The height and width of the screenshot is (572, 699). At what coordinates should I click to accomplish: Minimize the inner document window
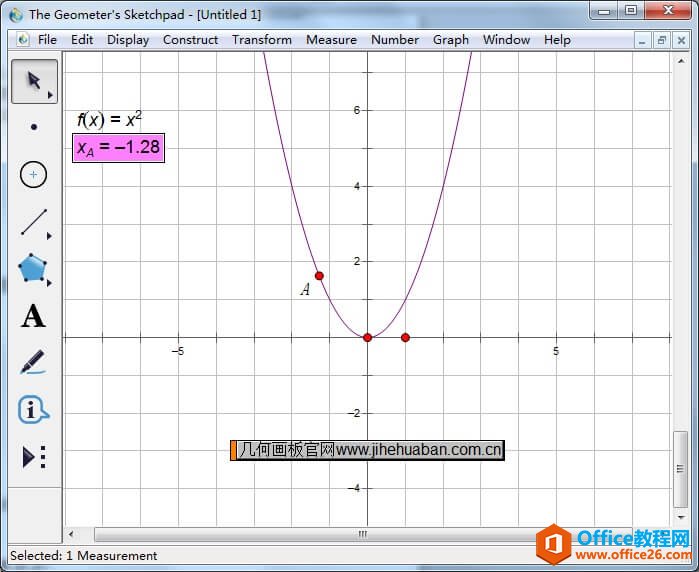pos(642,41)
